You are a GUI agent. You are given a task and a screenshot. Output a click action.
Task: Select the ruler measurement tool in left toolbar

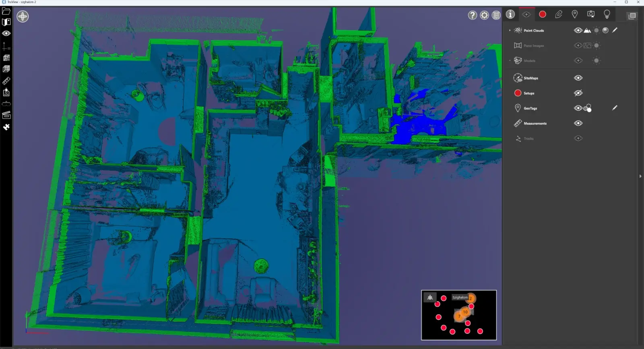(6, 81)
